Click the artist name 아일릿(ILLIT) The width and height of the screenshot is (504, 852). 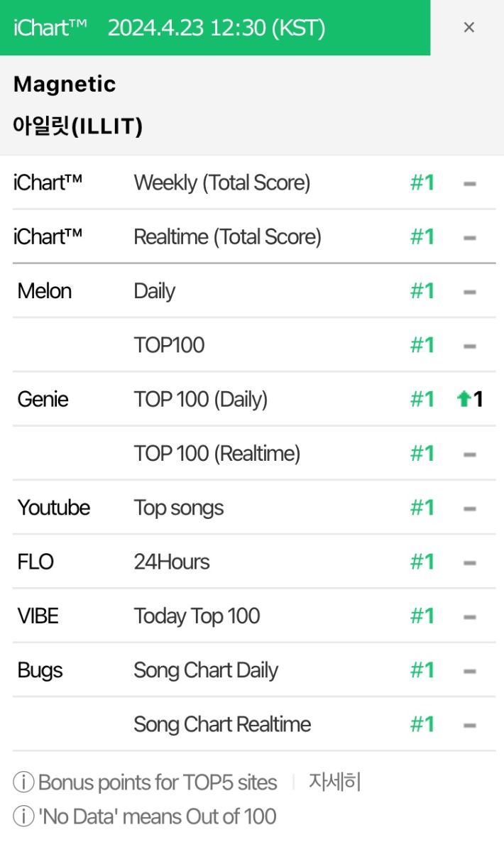78,126
